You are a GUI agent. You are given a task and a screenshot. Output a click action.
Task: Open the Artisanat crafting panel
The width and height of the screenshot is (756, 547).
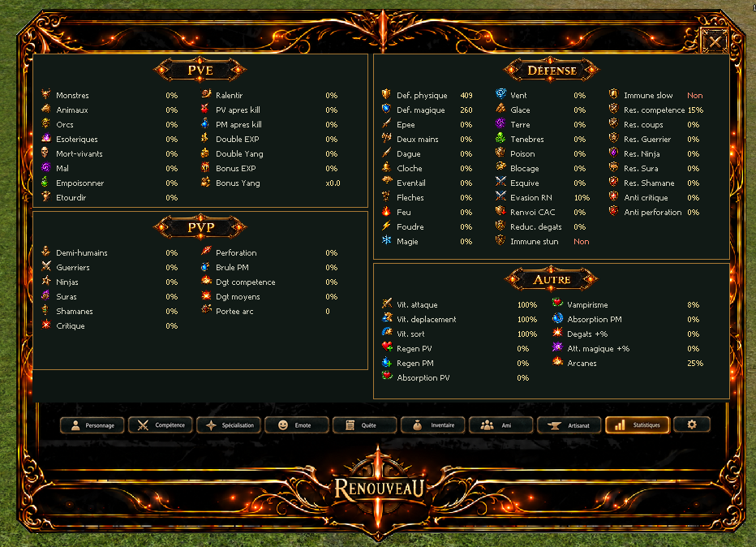point(569,425)
